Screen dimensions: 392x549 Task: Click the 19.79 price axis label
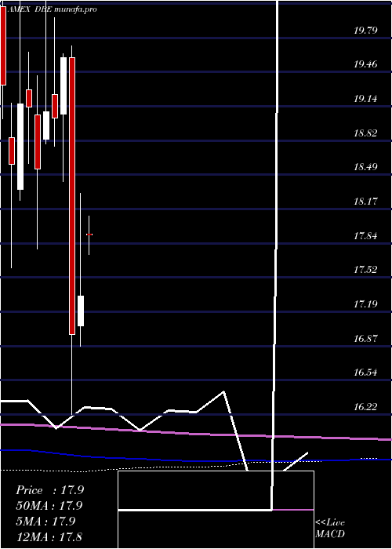(x=366, y=30)
